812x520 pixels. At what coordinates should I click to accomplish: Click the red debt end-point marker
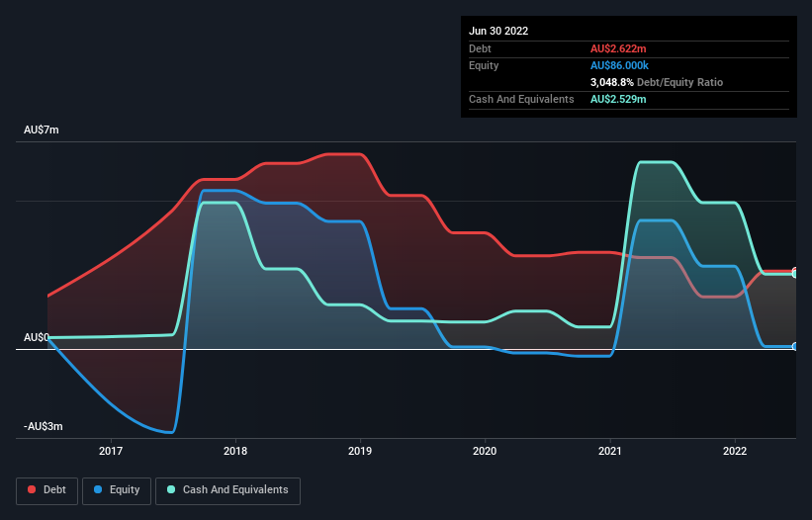point(795,271)
